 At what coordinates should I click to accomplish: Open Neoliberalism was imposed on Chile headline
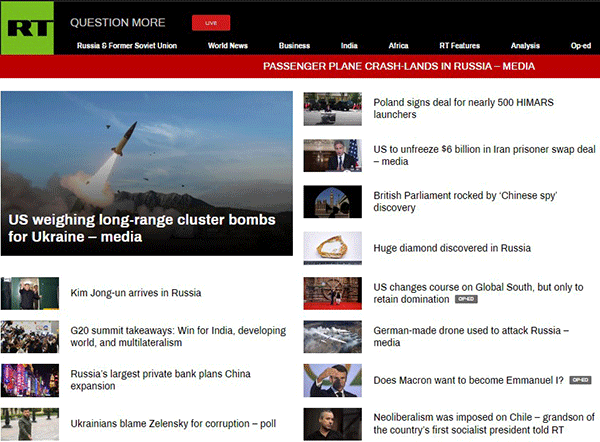[x=484, y=424]
